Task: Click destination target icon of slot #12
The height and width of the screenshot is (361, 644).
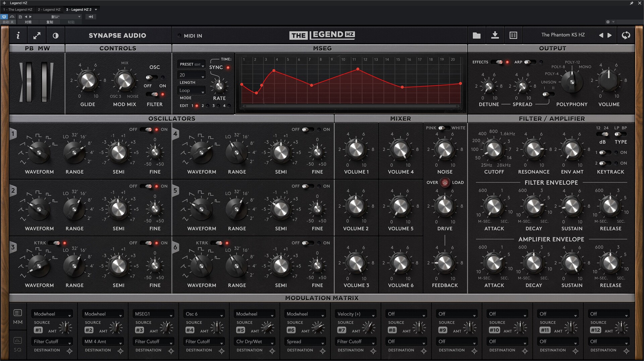Action: [x=626, y=351]
